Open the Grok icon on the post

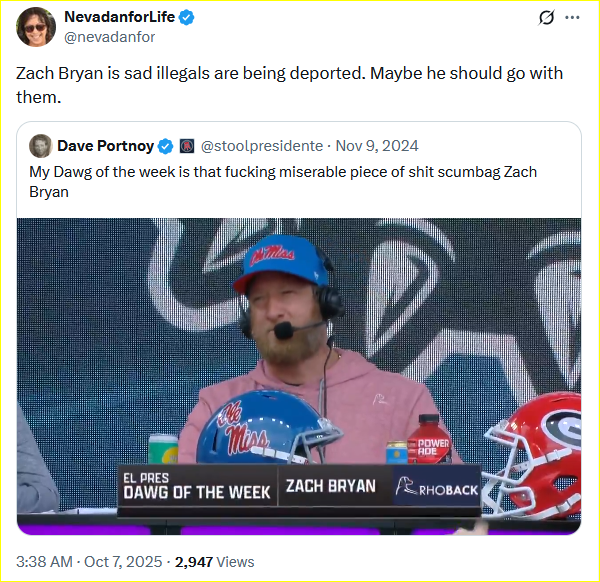point(547,18)
